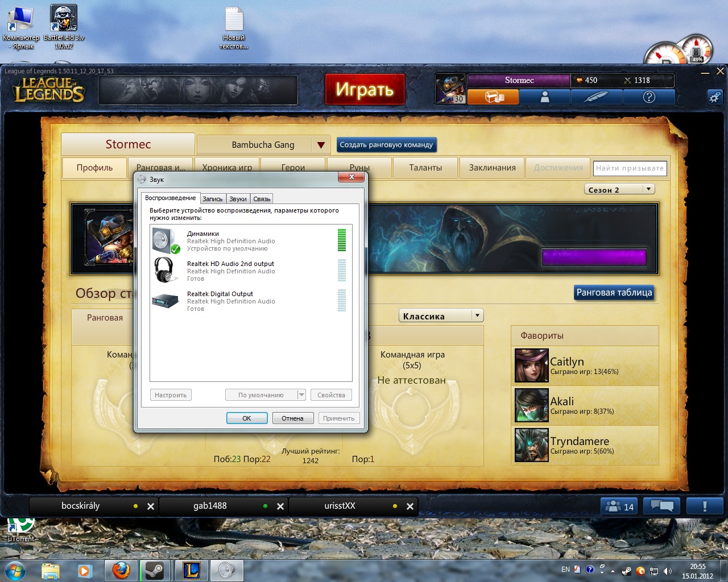Open the system tray volume icon
This screenshot has width=728, height=582.
(x=667, y=571)
